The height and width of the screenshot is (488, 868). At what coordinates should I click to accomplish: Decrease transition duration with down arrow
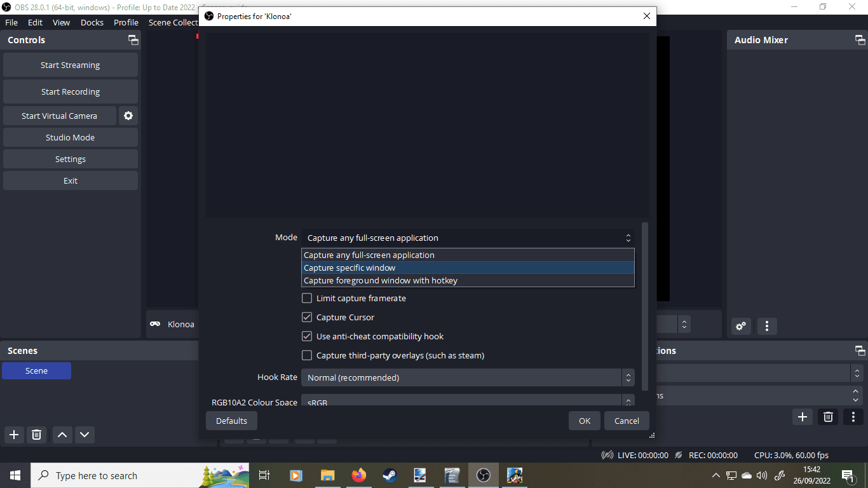tap(857, 400)
